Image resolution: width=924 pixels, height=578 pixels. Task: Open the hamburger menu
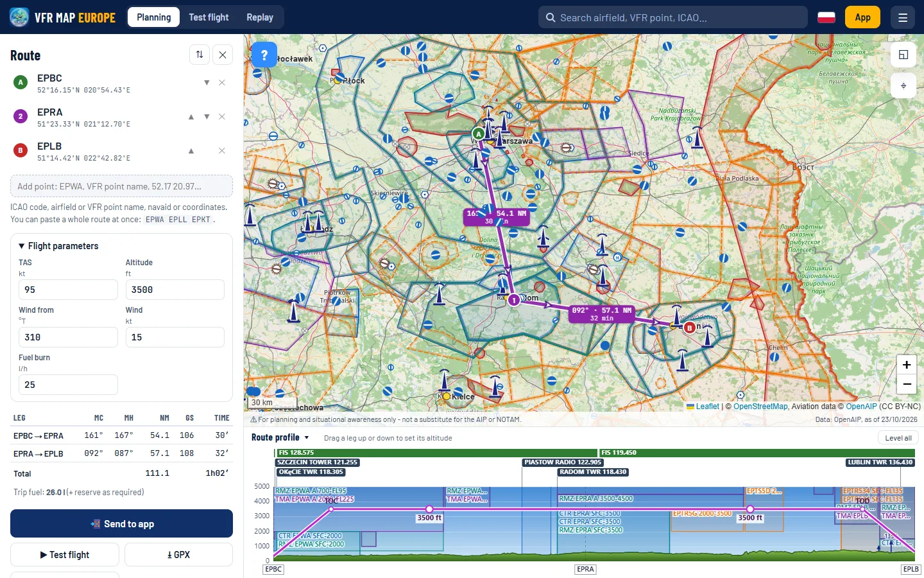tap(903, 17)
